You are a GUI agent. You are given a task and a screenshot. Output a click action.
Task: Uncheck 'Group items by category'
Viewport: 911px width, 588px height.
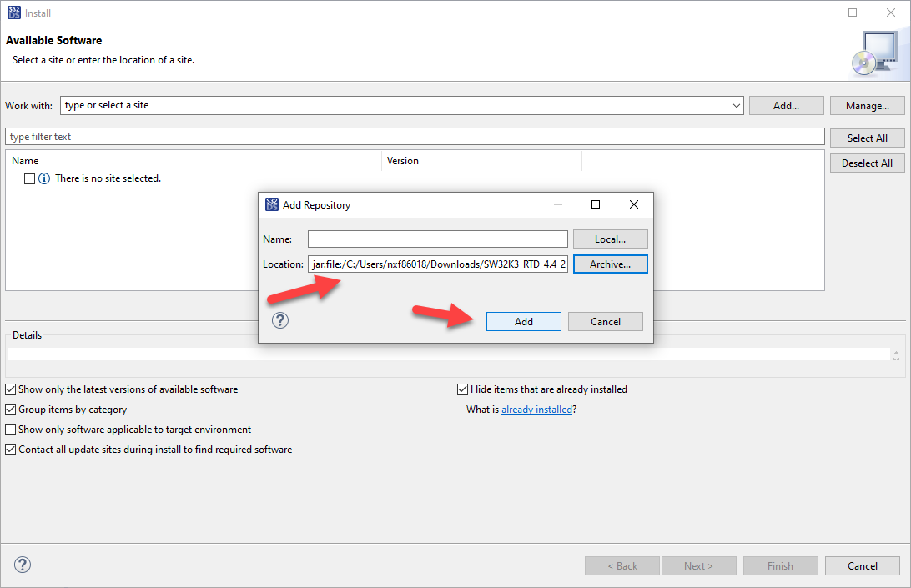11,409
